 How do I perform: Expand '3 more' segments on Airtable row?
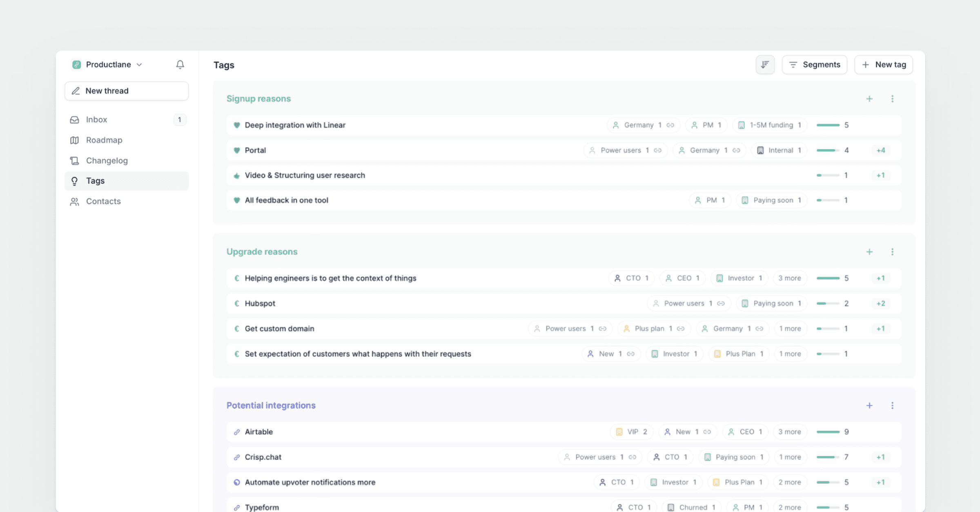pyautogui.click(x=789, y=432)
